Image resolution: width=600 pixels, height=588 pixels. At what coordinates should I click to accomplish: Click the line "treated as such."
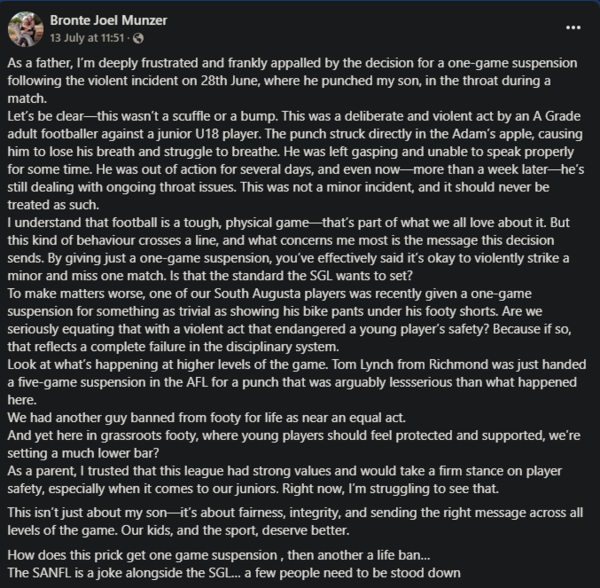pos(53,205)
